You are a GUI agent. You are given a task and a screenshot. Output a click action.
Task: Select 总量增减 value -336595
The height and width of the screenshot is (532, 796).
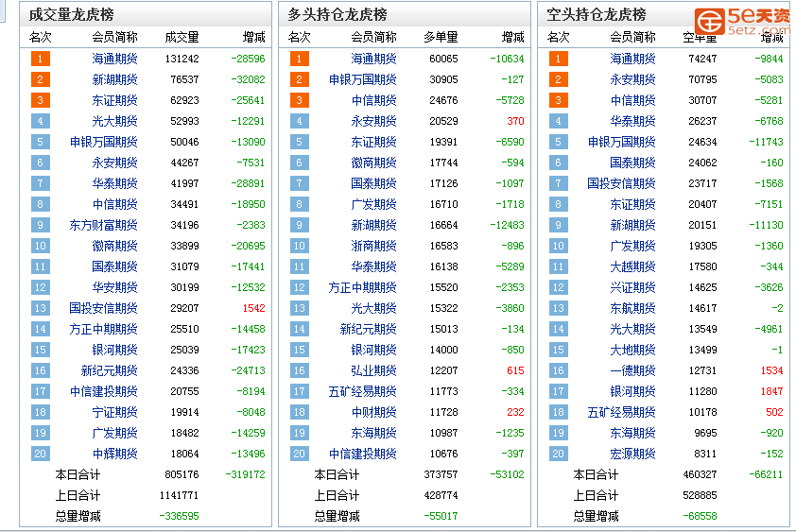pos(180,517)
